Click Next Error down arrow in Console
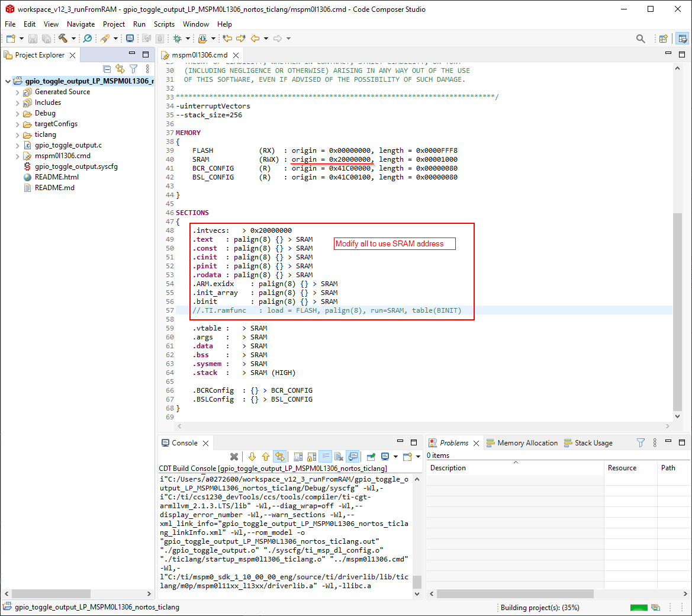Image resolution: width=692 pixels, height=616 pixels. (252, 457)
